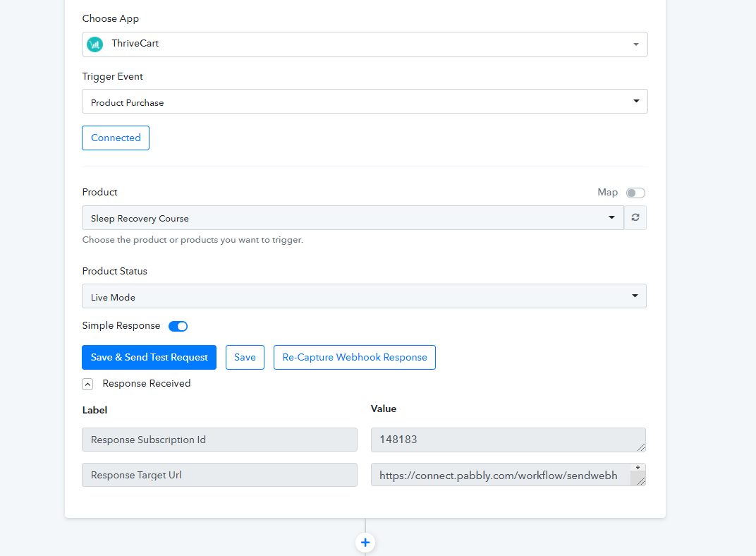Screen dimensions: 756x556
Task: Click the Response Subscription Id label field
Action: 219,440
